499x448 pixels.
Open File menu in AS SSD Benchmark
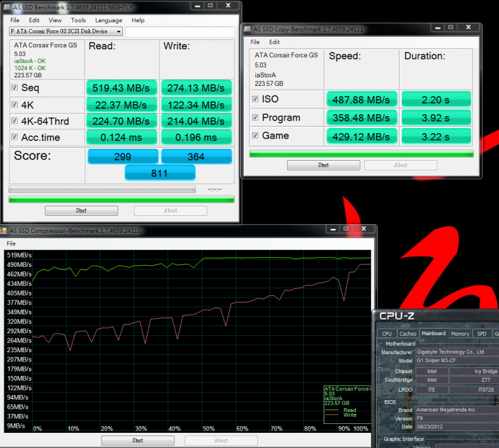[x=14, y=20]
